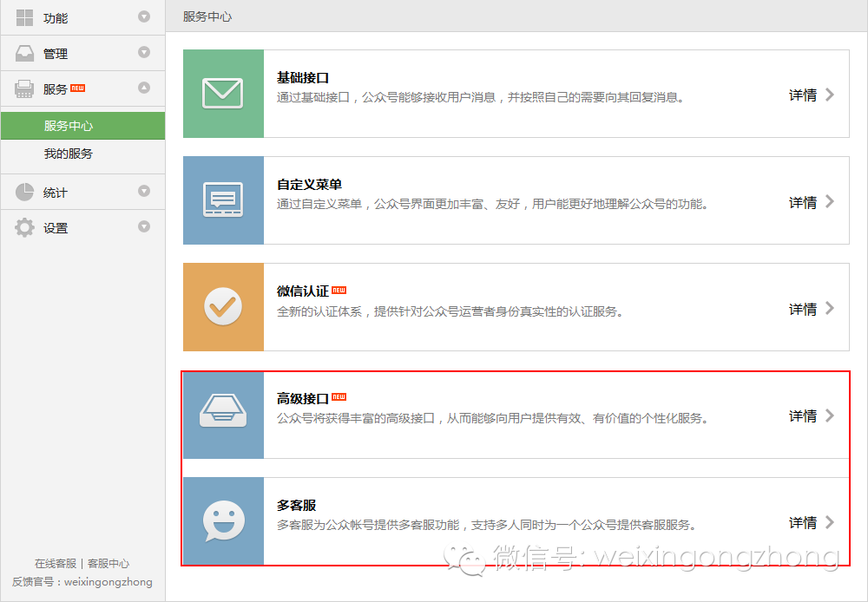Viewport: 868px width, 602px height.
Task: Expand the 设置 section arrow
Action: (x=144, y=226)
